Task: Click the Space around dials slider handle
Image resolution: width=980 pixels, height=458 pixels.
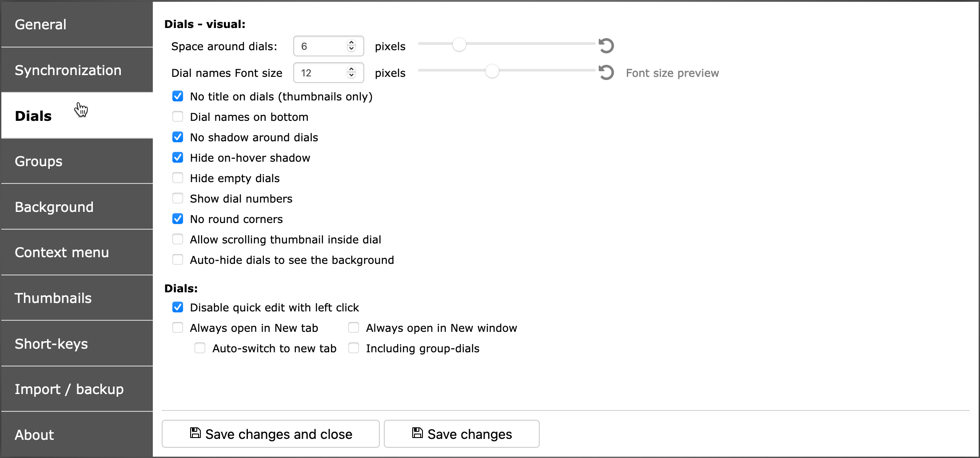Action: [459, 44]
